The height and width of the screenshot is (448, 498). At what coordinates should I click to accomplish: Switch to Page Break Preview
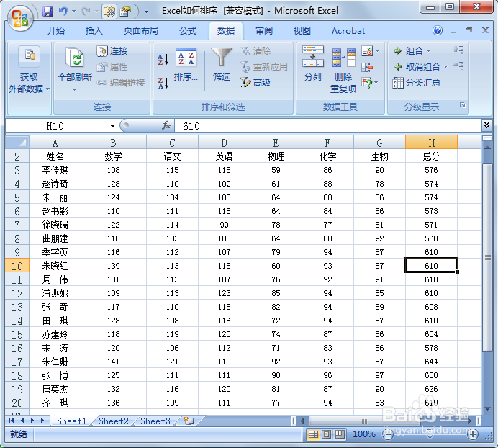point(340,434)
